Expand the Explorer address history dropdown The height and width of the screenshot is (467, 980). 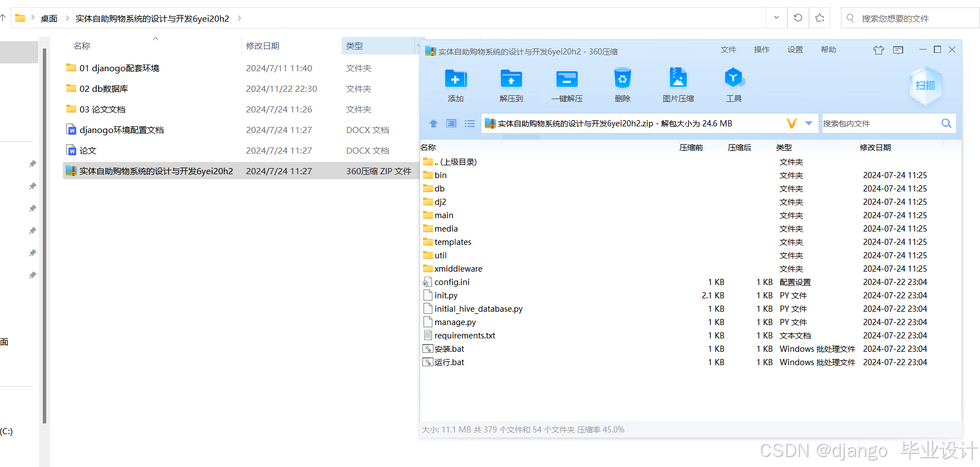[776, 18]
